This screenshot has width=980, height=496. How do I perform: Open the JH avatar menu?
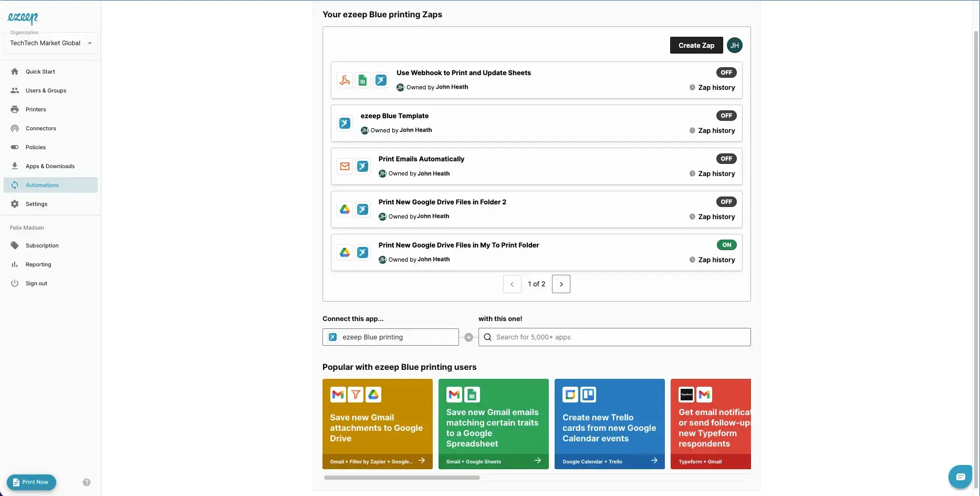tap(735, 45)
